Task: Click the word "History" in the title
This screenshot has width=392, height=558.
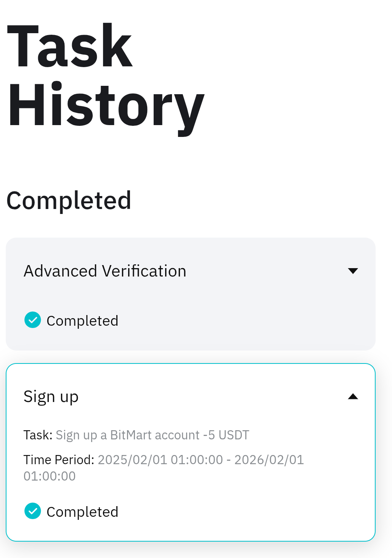Action: click(106, 106)
